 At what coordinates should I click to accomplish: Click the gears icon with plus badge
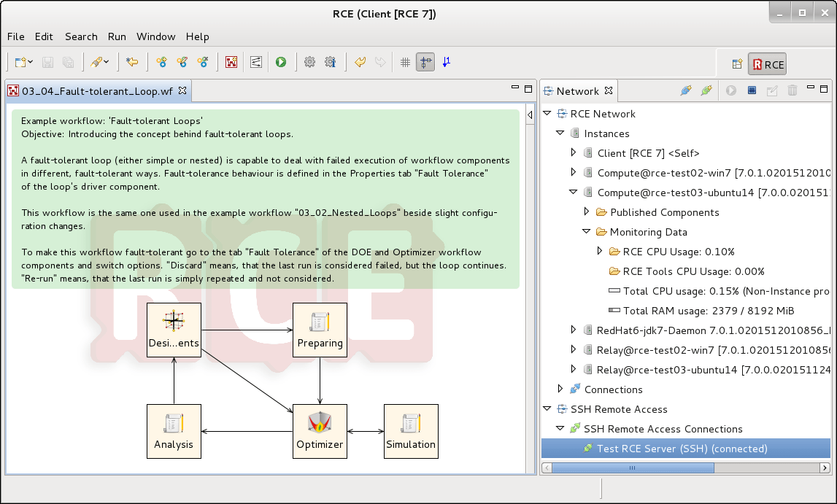click(x=161, y=63)
